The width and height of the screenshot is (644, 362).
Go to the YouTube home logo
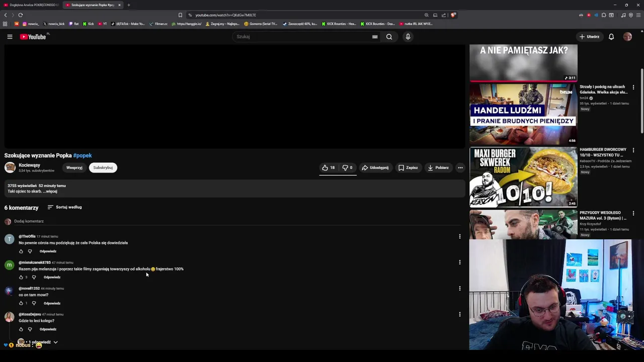click(33, 37)
